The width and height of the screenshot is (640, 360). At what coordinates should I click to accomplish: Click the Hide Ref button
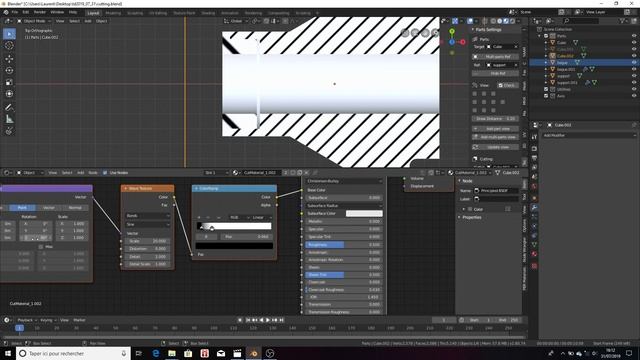[496, 73]
